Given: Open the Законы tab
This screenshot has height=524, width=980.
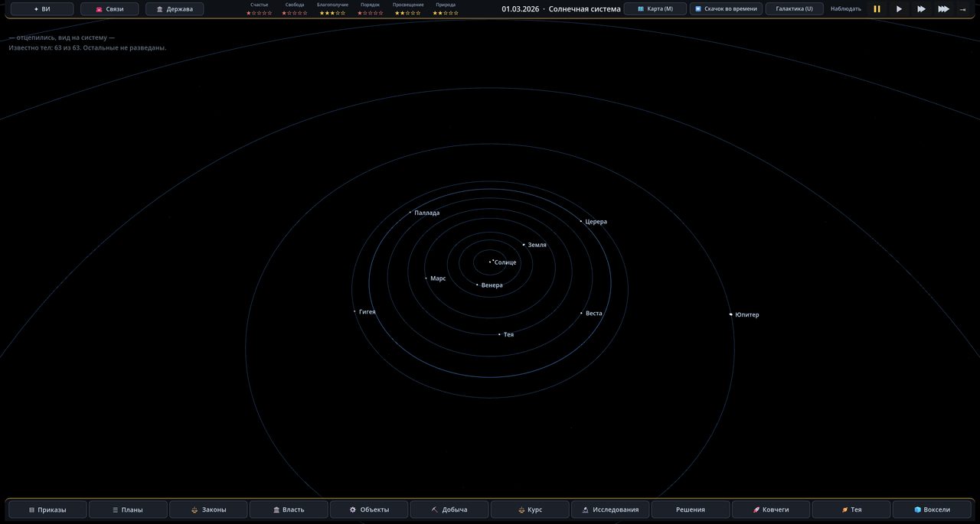Looking at the screenshot, I should click(x=208, y=509).
